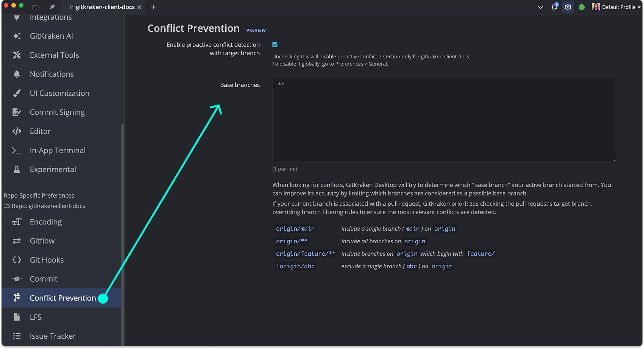Screen dimensions: 644x349
Task: Open the notification bell with badge
Action: 554,7
